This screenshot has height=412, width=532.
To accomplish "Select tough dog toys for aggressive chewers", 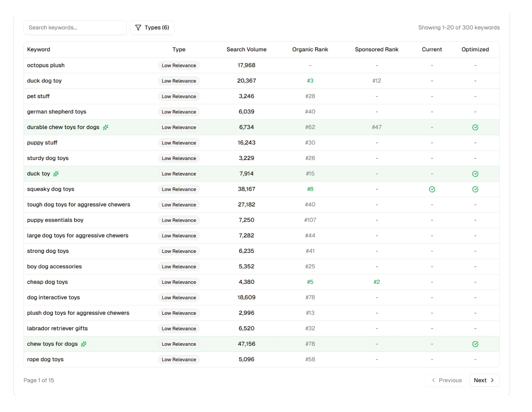I will click(78, 205).
